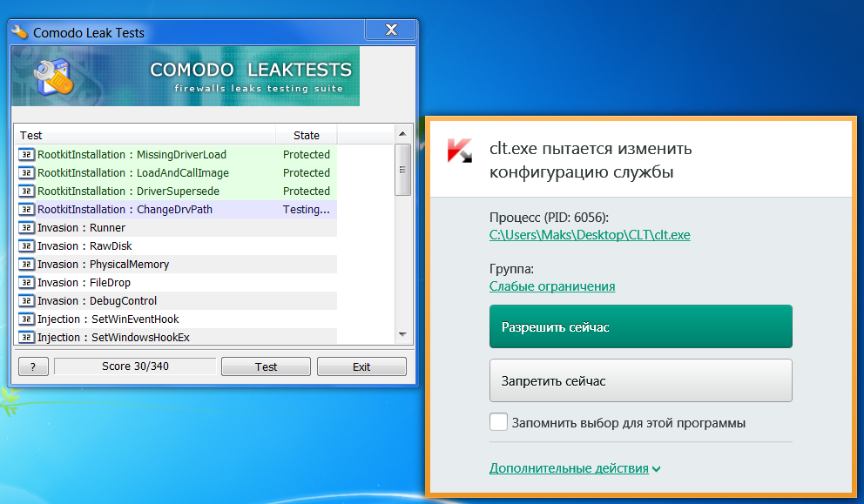
Task: Click 'Разрешить сейчас' green button
Action: [x=641, y=326]
